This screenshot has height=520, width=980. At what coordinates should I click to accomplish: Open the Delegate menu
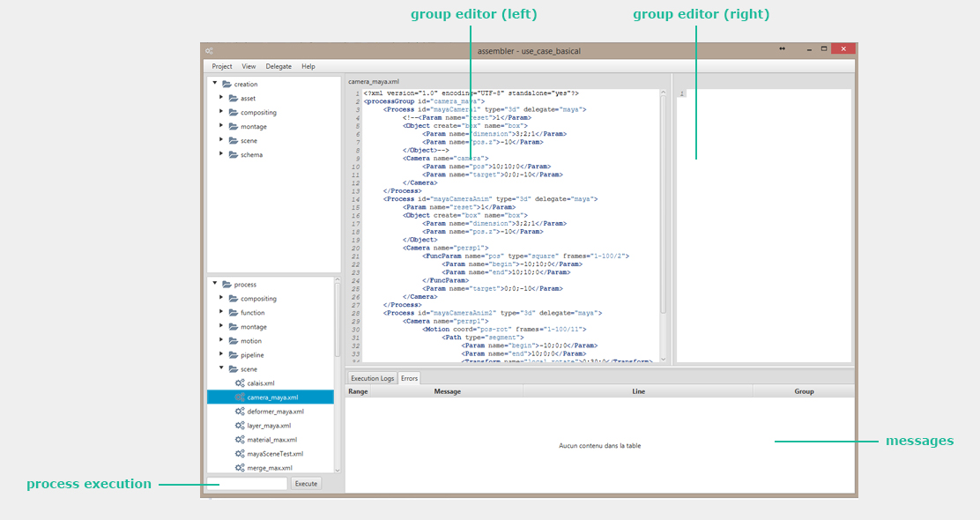[x=278, y=66]
